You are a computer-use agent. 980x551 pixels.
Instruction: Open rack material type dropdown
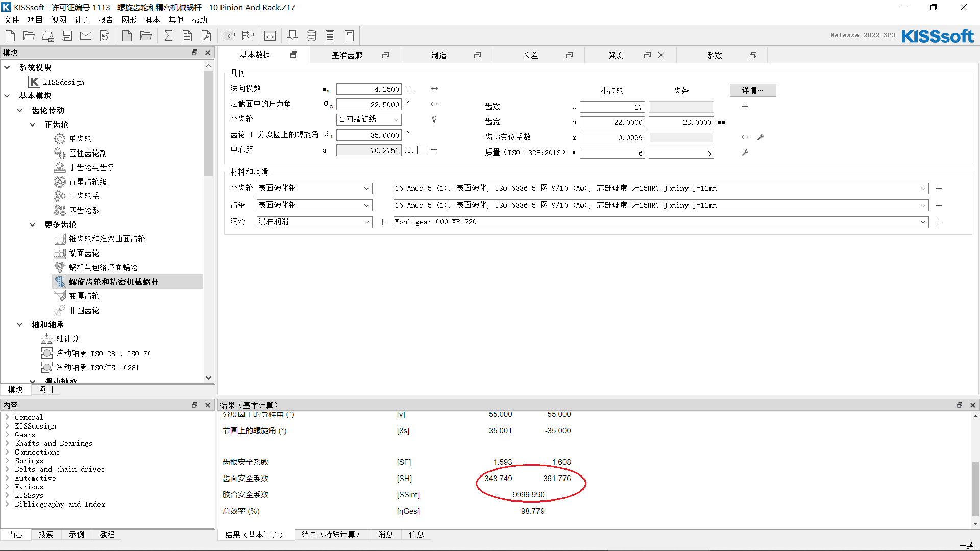(x=314, y=205)
